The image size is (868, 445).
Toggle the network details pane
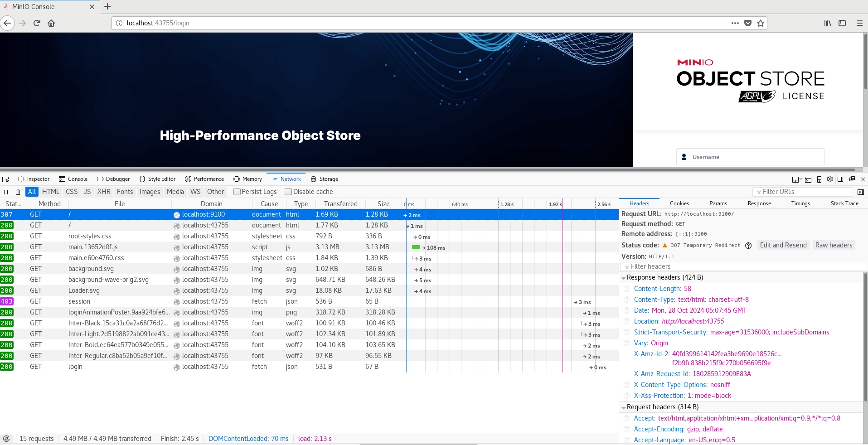click(x=861, y=192)
